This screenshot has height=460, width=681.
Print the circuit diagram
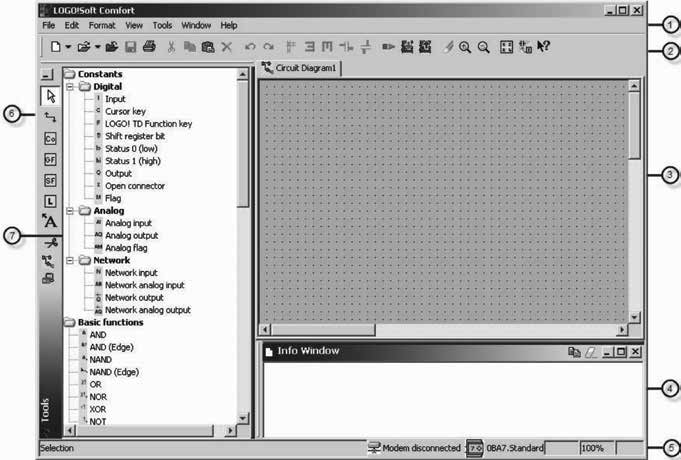[149, 46]
